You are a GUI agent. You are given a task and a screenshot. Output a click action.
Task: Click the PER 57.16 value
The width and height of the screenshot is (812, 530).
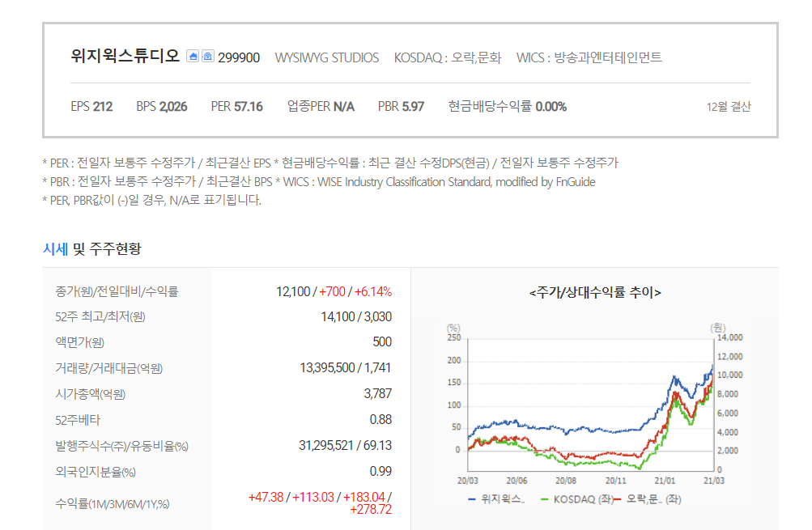(236, 107)
